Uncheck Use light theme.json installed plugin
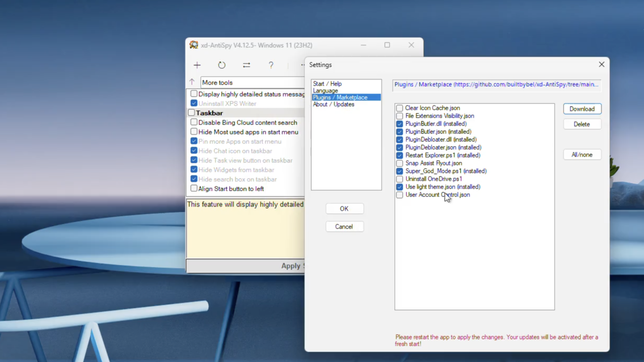644x362 pixels. click(399, 187)
